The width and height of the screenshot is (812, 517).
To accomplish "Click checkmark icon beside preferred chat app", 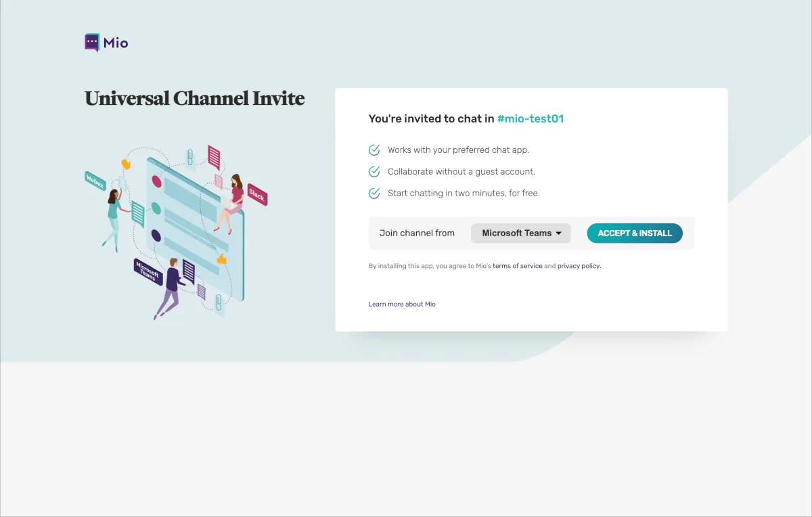I will [374, 150].
